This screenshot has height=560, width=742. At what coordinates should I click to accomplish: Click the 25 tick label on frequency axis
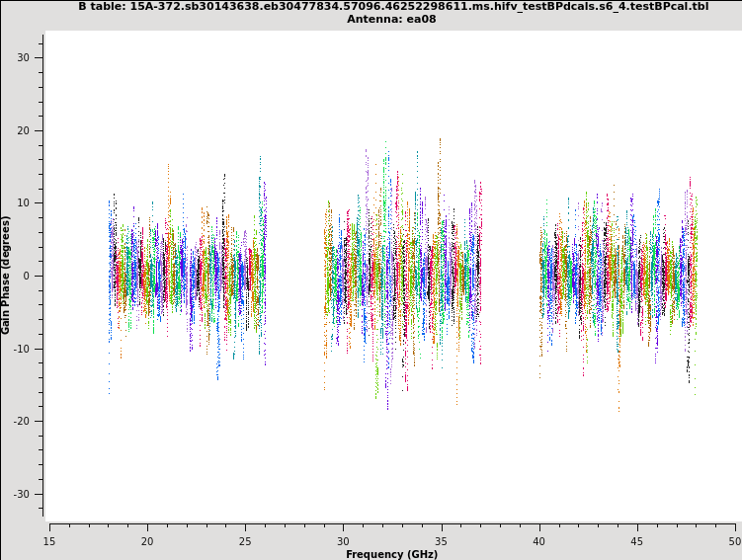245,541
